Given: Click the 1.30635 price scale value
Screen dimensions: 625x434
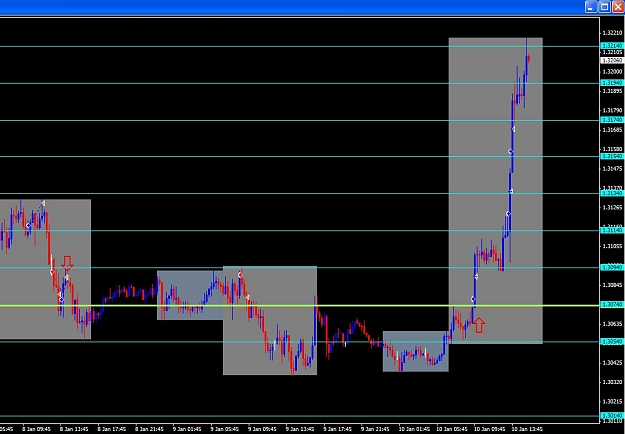Looking at the screenshot, I should point(613,324).
